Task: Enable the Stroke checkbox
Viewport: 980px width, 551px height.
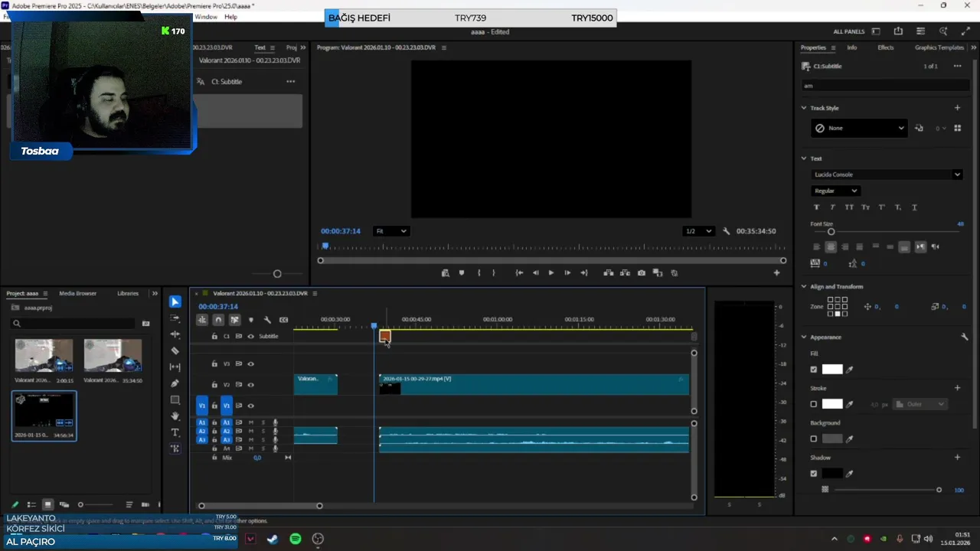Action: [x=814, y=404]
